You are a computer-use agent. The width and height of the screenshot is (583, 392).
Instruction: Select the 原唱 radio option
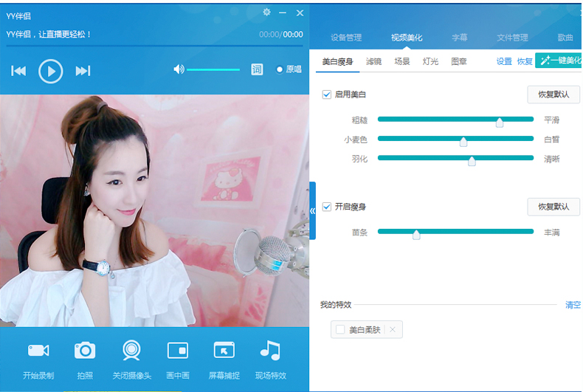coord(280,69)
